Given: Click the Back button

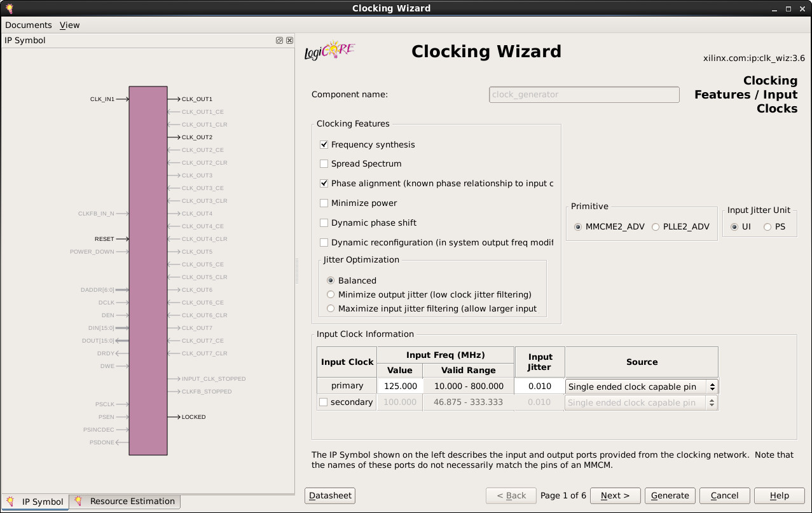Looking at the screenshot, I should coord(511,496).
